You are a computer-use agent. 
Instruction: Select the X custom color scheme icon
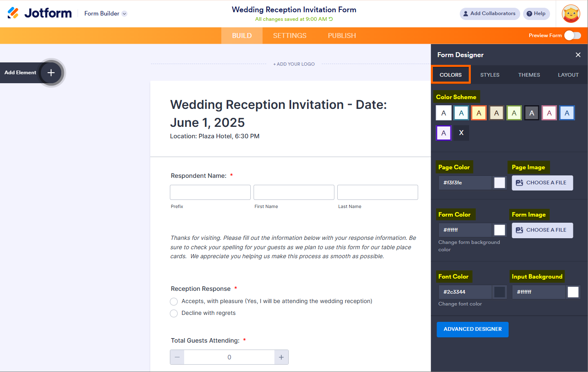[x=461, y=133]
